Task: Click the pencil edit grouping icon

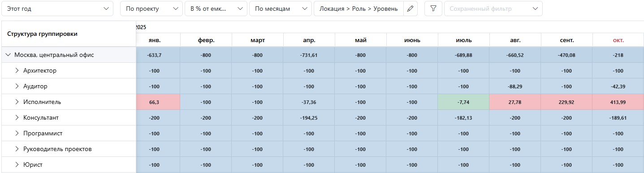Action: [x=410, y=9]
